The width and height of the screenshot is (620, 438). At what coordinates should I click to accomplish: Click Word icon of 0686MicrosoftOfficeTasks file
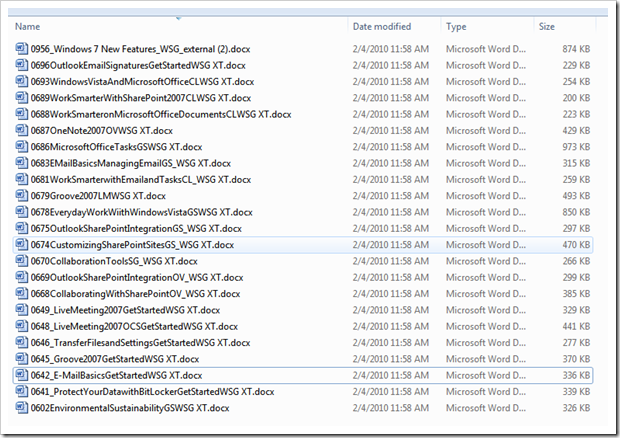click(21, 146)
